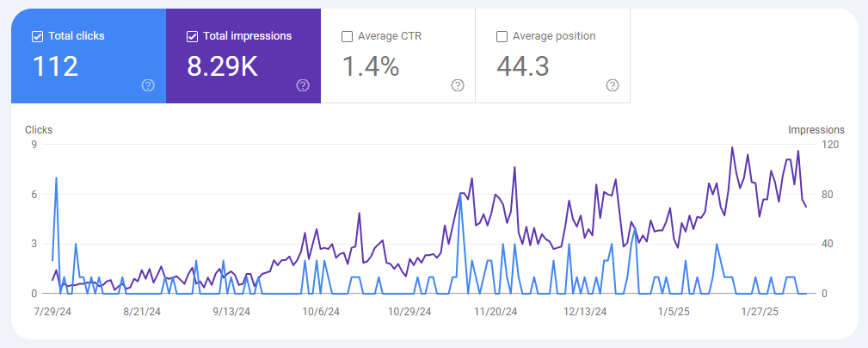This screenshot has height=348, width=868.
Task: Click the 8.29K impressions value
Action: pyautogui.click(x=222, y=66)
